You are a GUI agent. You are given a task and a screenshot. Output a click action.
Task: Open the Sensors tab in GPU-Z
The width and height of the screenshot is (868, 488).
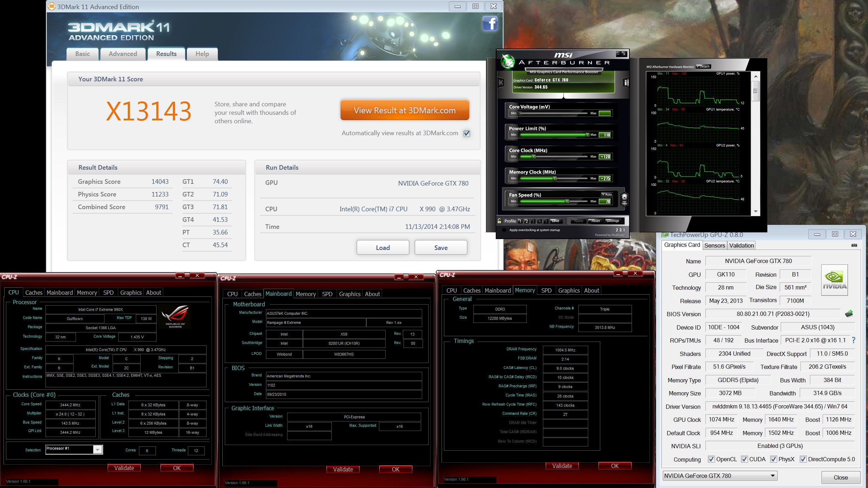(x=715, y=245)
